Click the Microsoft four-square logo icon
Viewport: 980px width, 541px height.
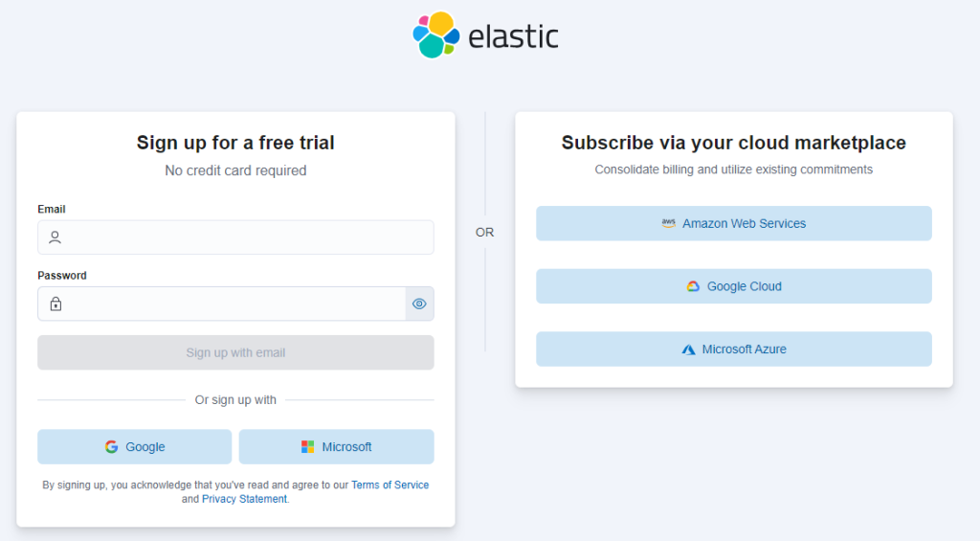coord(307,447)
